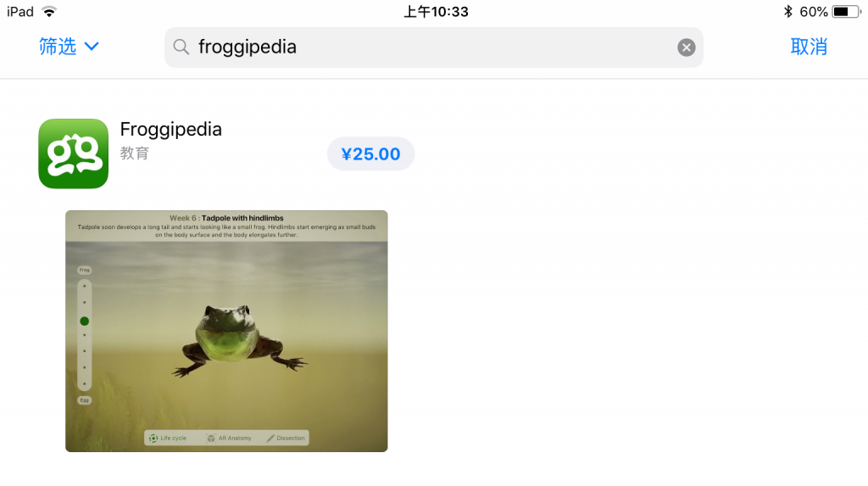Select the Life cycle tab in the preview
Viewport: 868px width, 486px height.
point(168,439)
